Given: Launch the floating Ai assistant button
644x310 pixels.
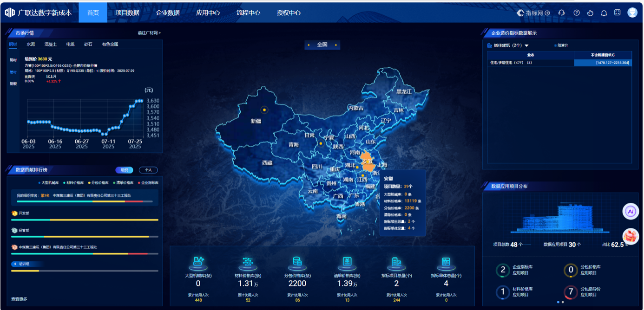Looking at the screenshot, I should pos(631,212).
